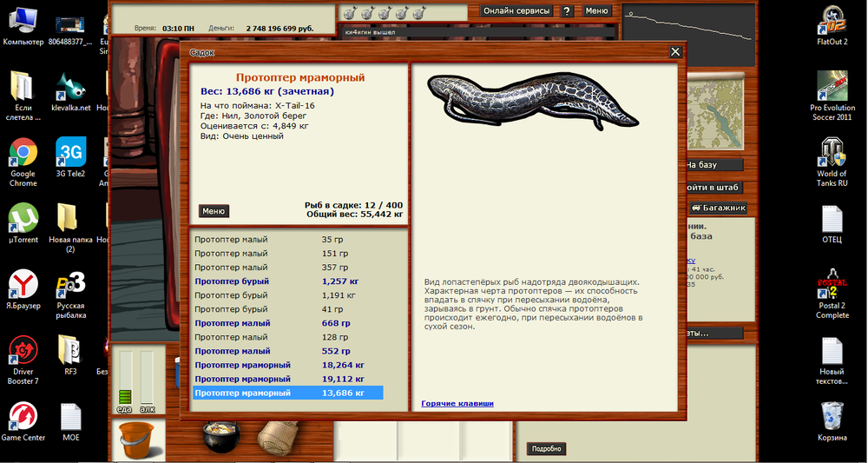
Task: Open World of Tanks RU shortcut
Action: point(832,161)
